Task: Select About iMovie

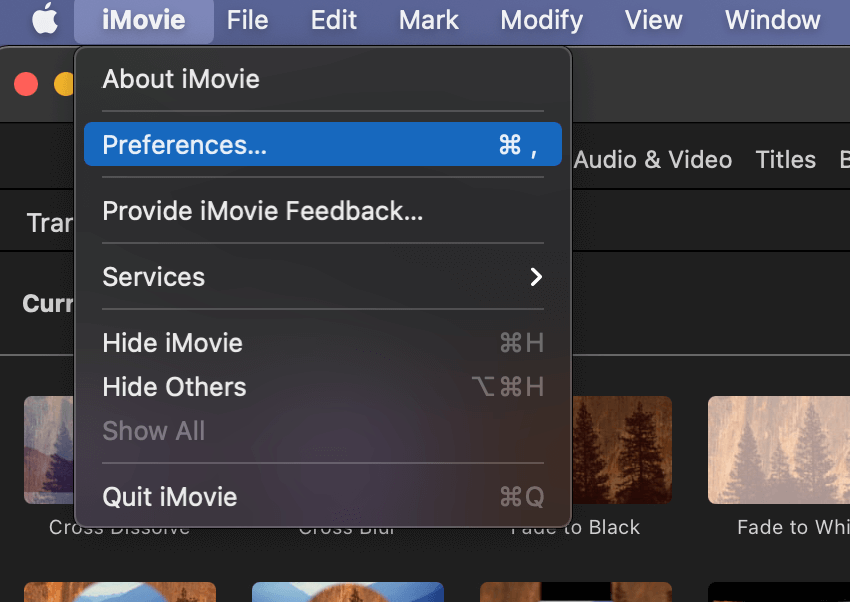Action: [181, 79]
